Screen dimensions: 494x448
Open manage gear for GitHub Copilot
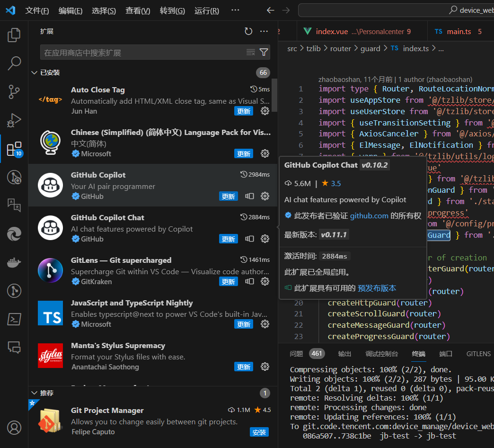coord(265,196)
